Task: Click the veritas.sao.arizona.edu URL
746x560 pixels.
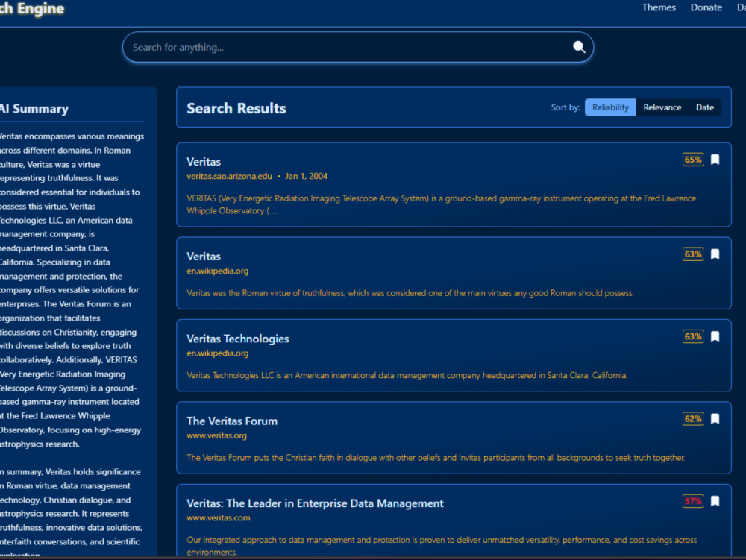Action: [229, 176]
